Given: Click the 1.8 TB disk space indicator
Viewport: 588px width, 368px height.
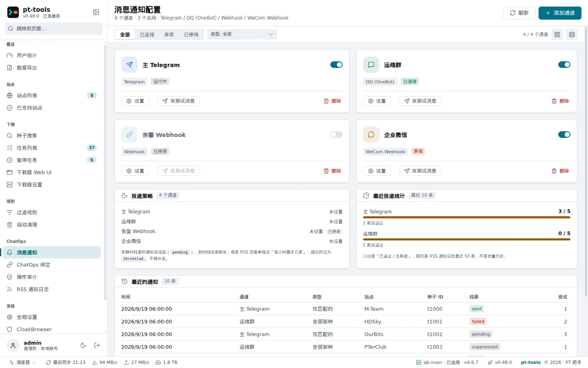Looking at the screenshot, I should pos(167,362).
